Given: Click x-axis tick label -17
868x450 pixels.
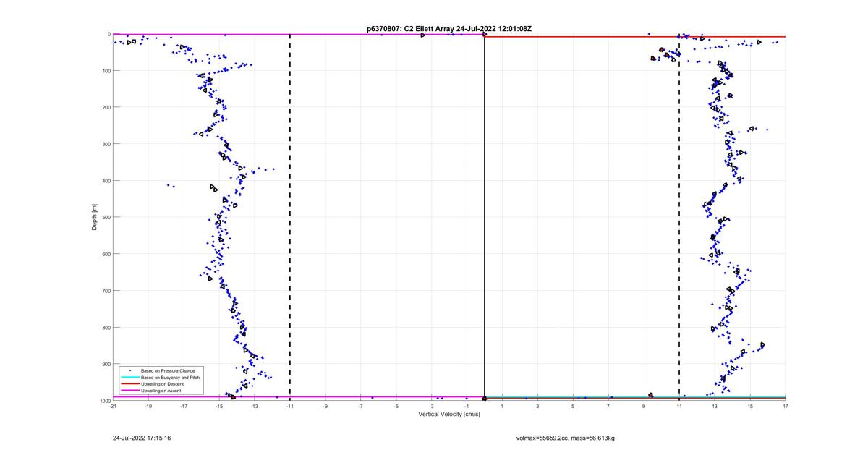Looking at the screenshot, I should click(x=184, y=407).
